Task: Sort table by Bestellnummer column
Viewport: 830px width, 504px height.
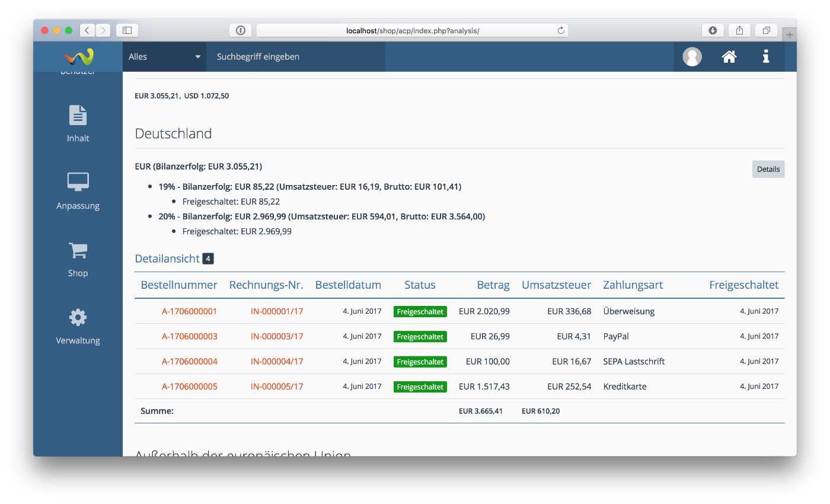Action: (x=179, y=285)
